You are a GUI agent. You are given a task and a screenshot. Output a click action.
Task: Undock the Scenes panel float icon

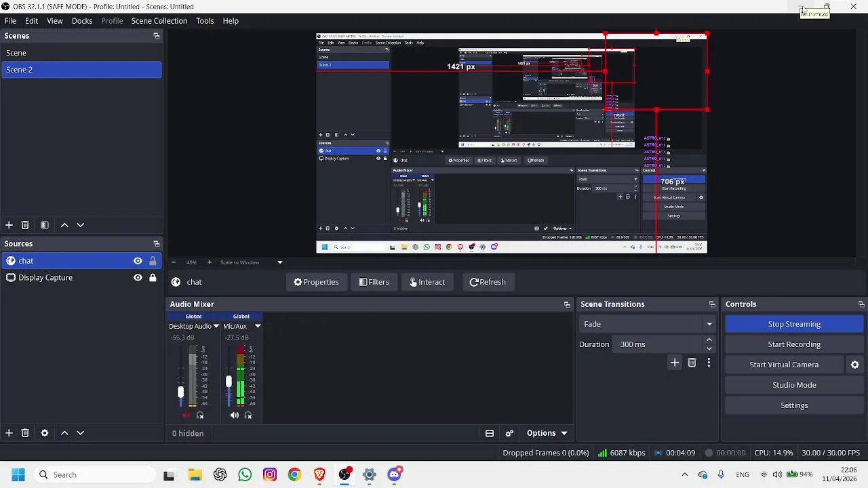point(156,36)
